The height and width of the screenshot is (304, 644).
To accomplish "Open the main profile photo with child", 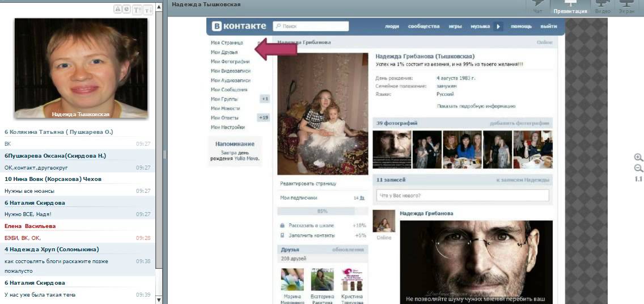I will [x=323, y=114].
